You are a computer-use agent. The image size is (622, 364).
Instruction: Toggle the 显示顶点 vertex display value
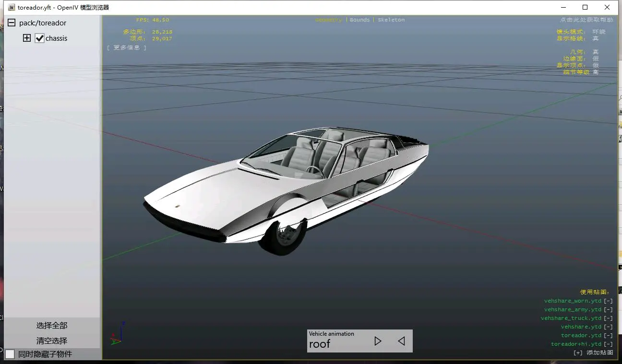596,65
